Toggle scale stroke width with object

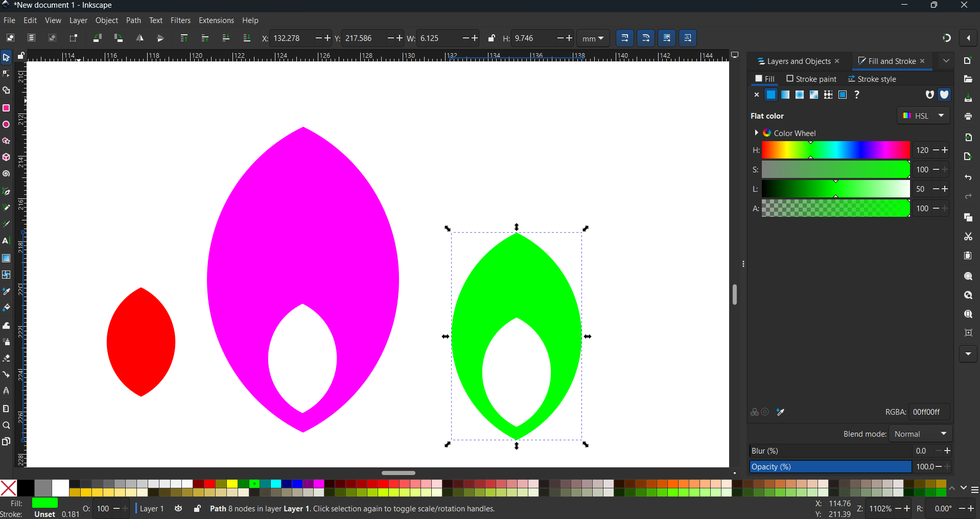tap(625, 38)
